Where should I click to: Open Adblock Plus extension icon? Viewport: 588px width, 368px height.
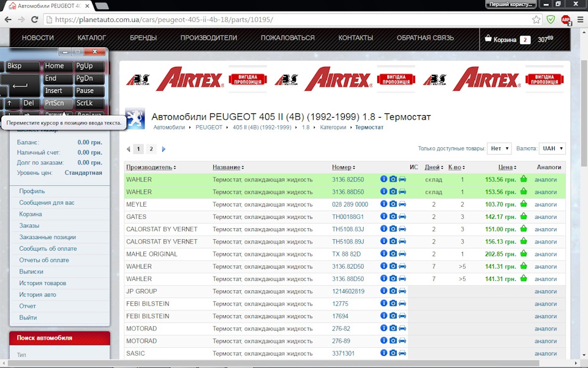(x=566, y=20)
